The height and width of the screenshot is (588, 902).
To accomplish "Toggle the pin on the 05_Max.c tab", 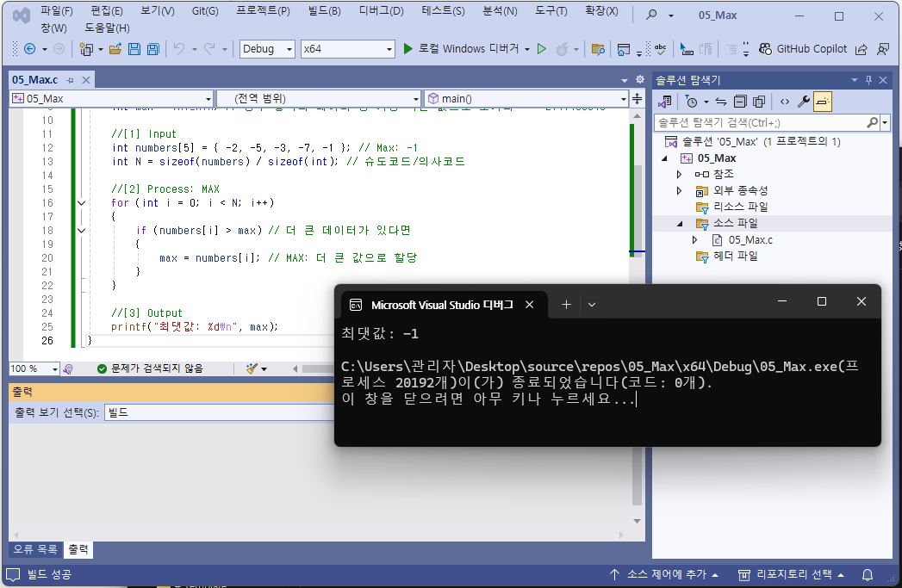I will 70,80.
